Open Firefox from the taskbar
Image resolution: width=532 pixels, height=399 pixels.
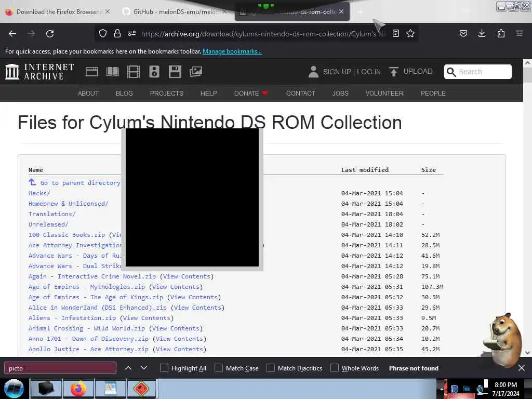tap(78, 389)
